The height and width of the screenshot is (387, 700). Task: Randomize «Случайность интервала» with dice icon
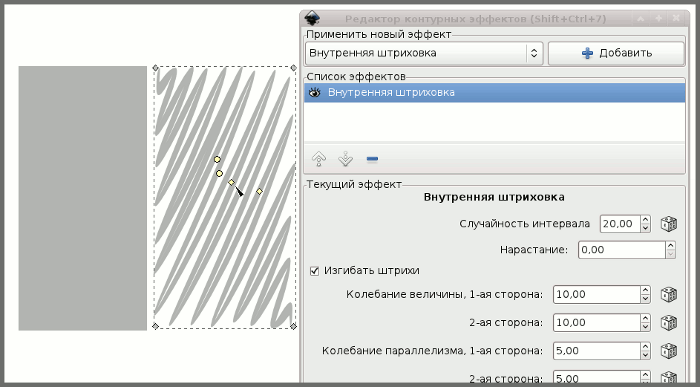[x=669, y=224]
